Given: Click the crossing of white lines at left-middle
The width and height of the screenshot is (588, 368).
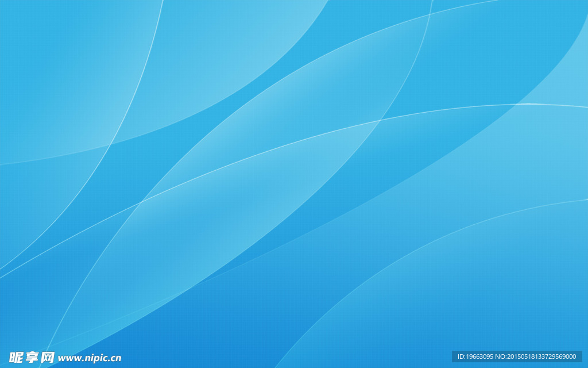Looking at the screenshot, I should (x=141, y=202).
